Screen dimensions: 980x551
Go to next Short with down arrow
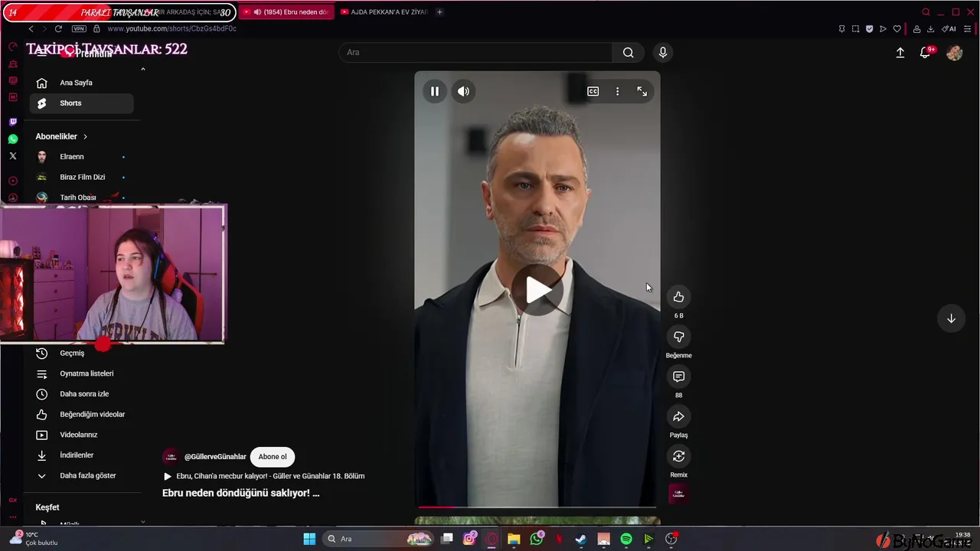[951, 318]
